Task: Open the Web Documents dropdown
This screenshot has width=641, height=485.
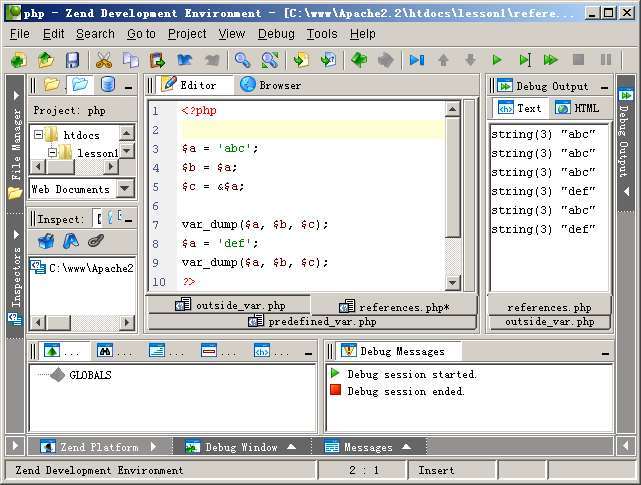Action: (125, 189)
